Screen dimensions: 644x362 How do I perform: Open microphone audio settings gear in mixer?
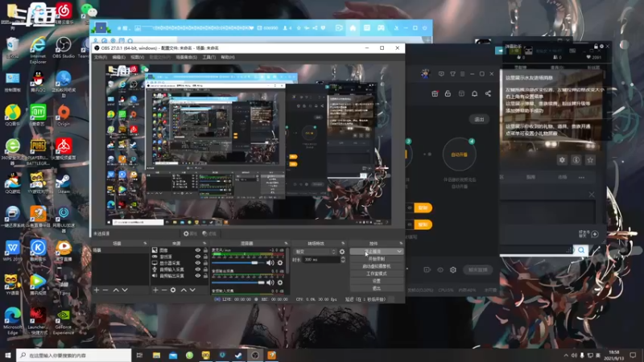[280, 263]
